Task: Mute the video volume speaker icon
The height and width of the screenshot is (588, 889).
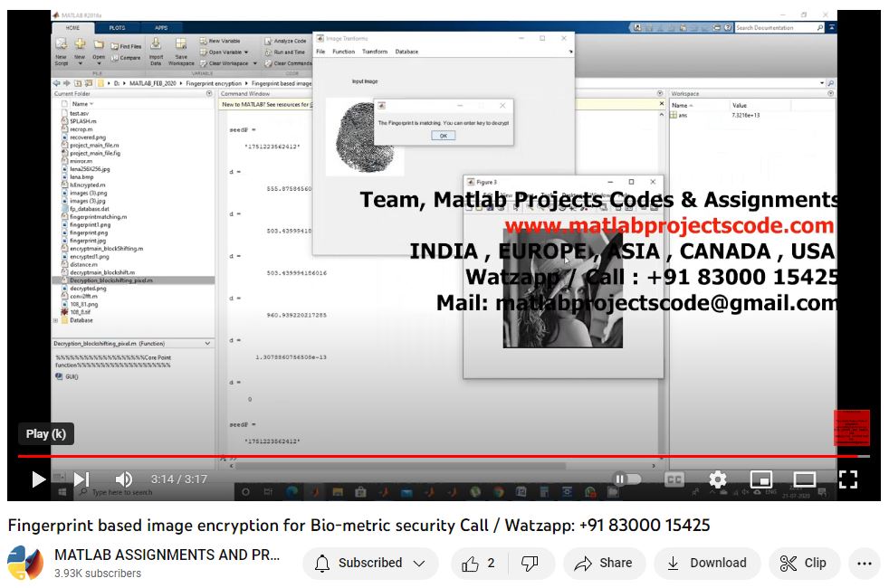Action: 124,479
